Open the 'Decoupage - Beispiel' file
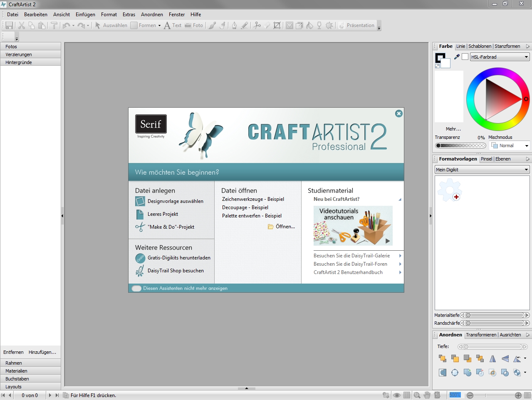The width and height of the screenshot is (532, 400). pyautogui.click(x=245, y=207)
